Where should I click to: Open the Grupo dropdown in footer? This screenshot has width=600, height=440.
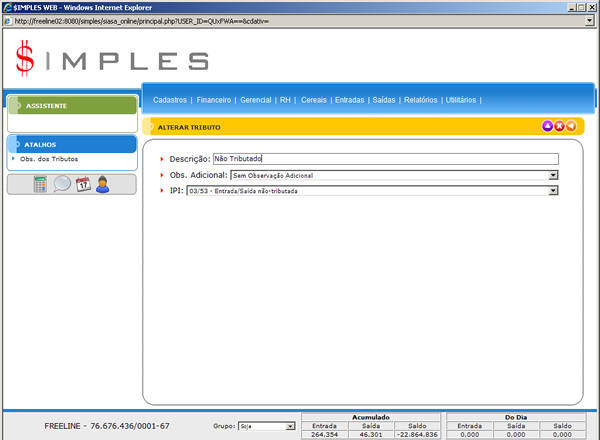pos(291,426)
